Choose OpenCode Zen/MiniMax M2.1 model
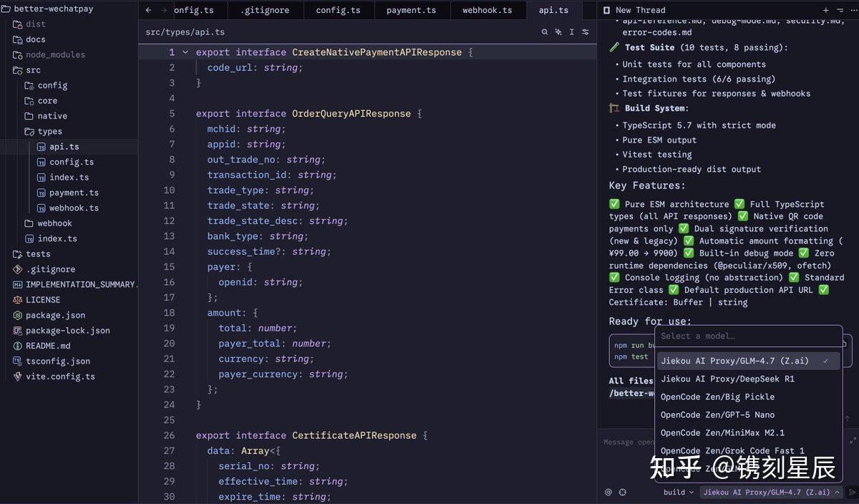 (748, 432)
